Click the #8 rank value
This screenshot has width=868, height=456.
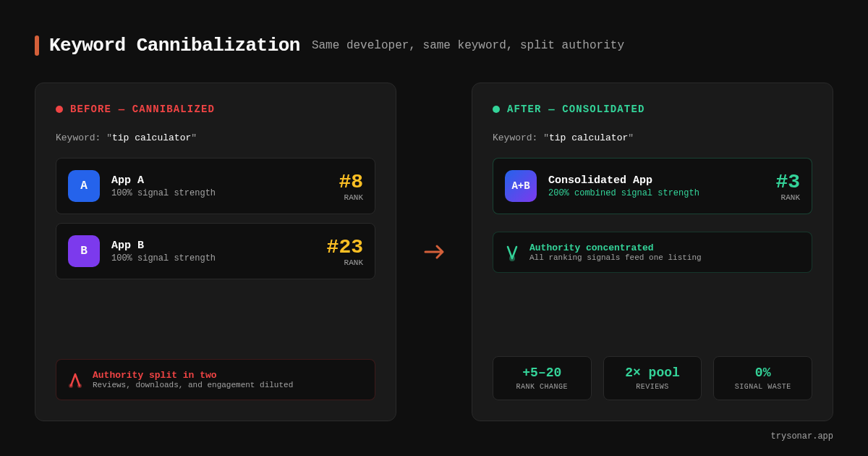351,182
